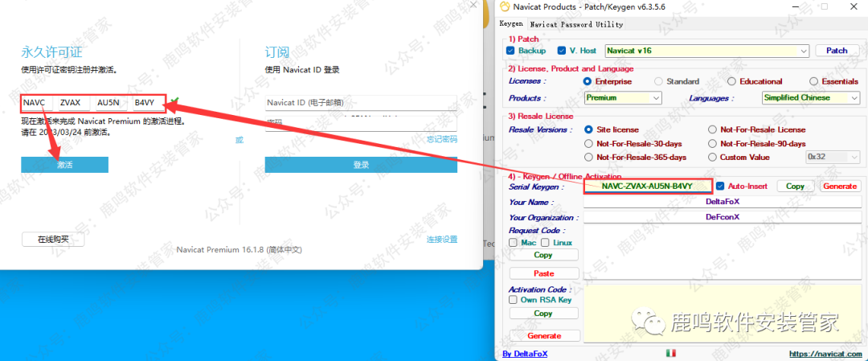Click the Italian flag icon at the bottom

[670, 353]
